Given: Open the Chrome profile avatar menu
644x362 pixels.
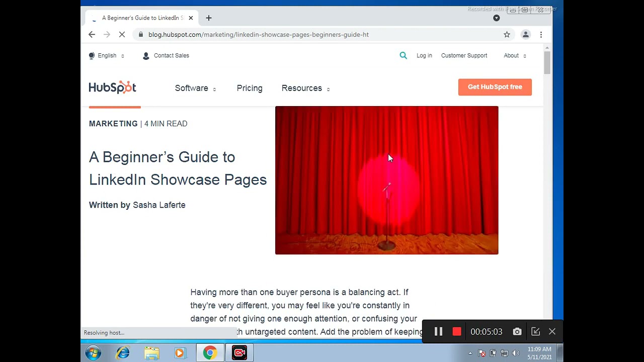Looking at the screenshot, I should click(x=526, y=35).
